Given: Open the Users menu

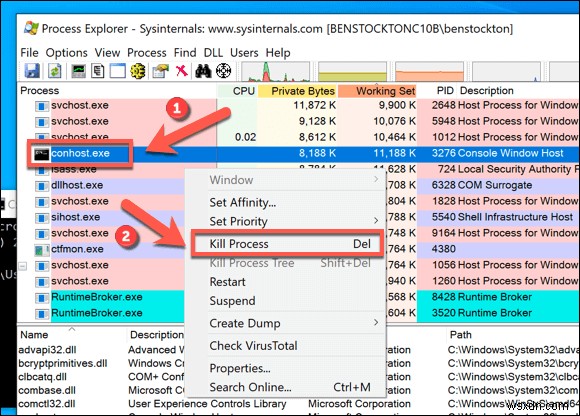Looking at the screenshot, I should 244,53.
